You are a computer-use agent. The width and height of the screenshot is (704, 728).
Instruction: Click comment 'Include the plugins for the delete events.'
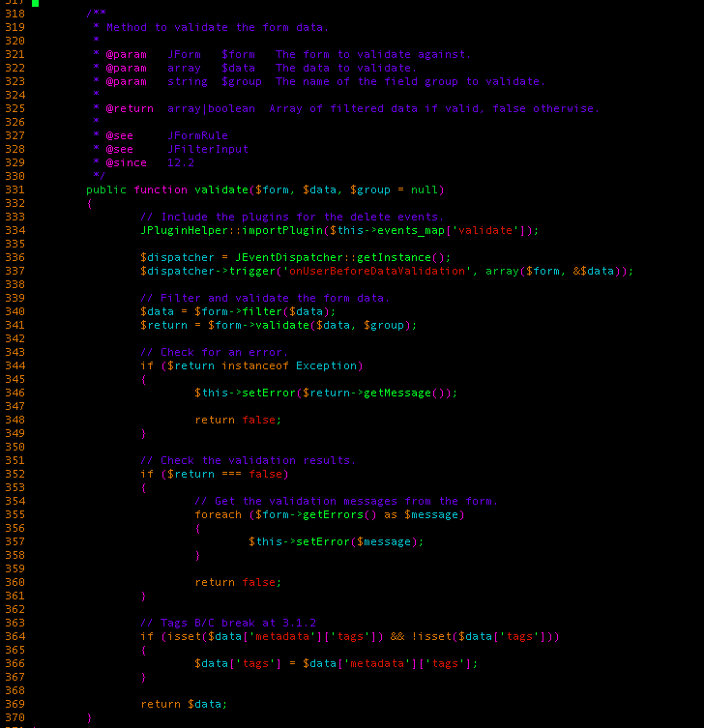coord(293,217)
